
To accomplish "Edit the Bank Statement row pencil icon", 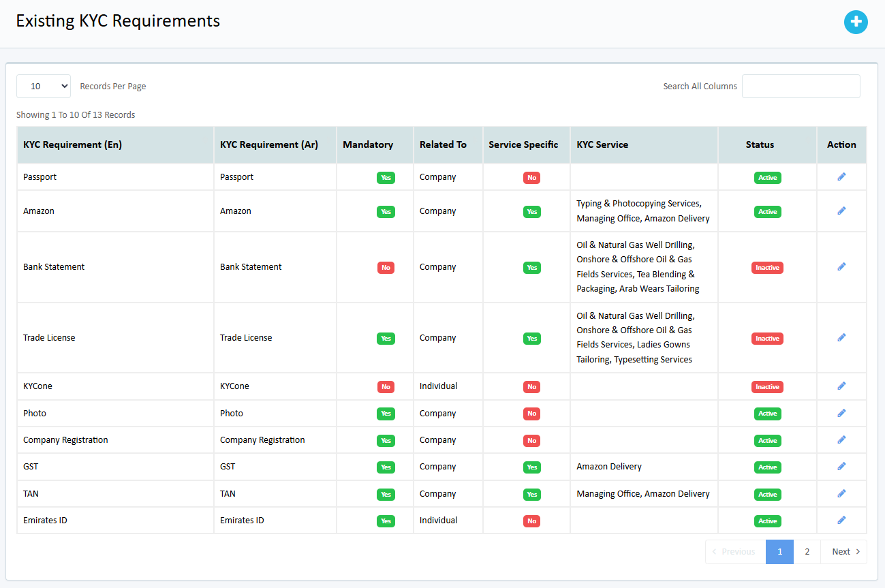I will [x=841, y=266].
